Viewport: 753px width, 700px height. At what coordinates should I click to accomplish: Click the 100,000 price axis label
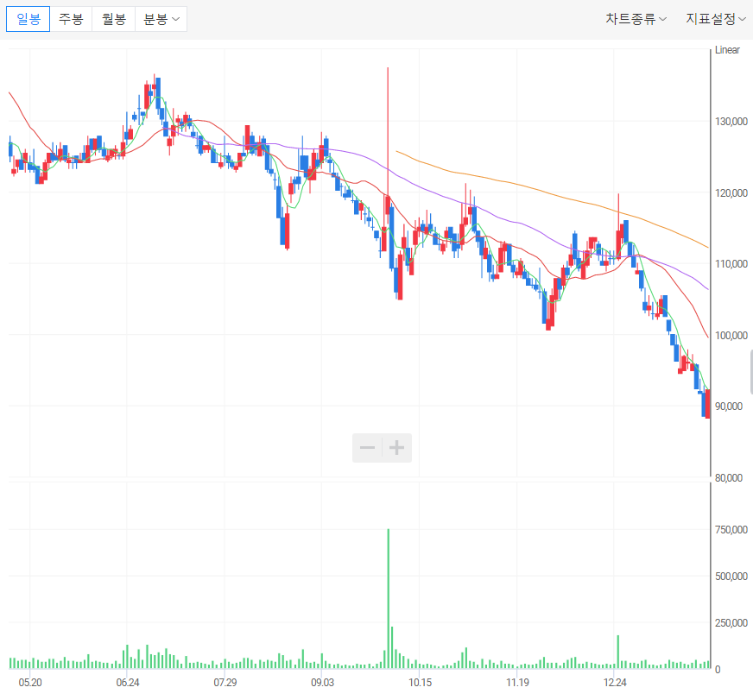coord(731,335)
